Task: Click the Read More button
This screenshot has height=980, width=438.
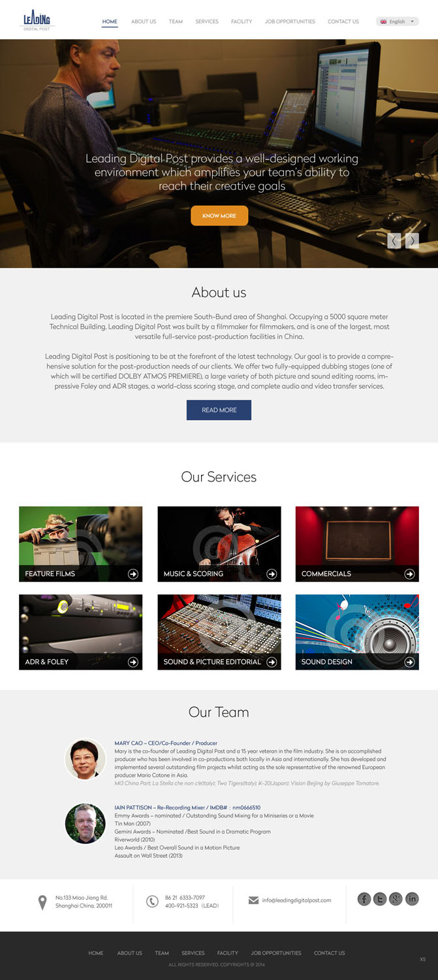Action: [x=219, y=410]
